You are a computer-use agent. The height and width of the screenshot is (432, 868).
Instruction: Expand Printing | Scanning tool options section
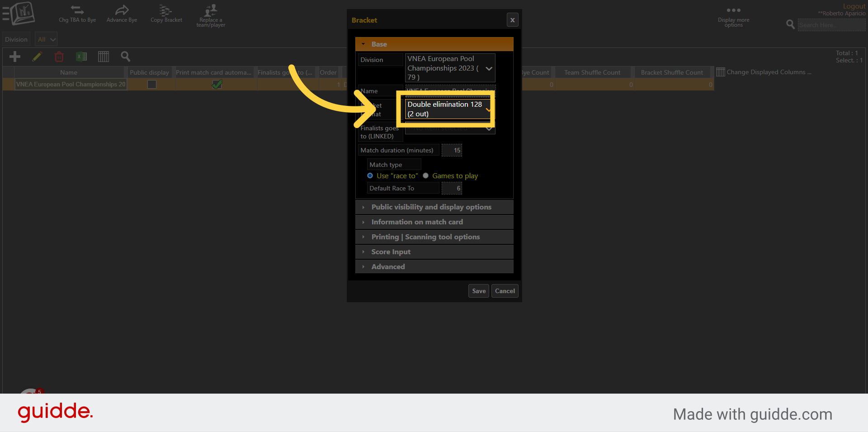coord(434,237)
